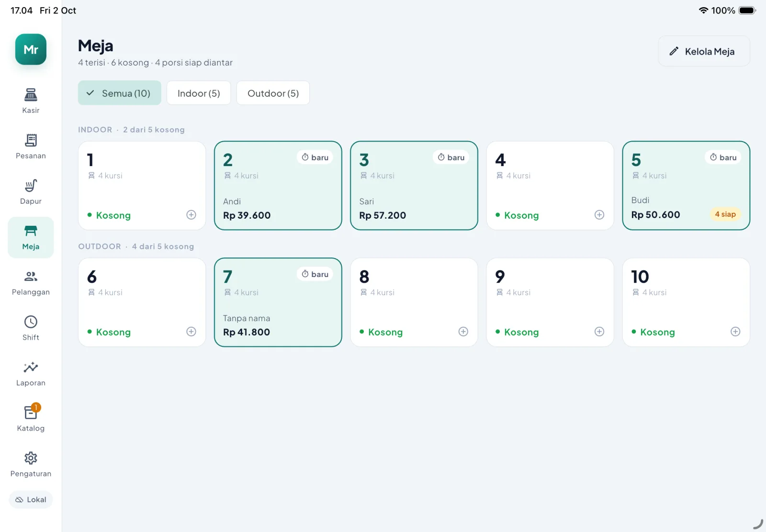Filter tables by Outdoor (5)
The width and height of the screenshot is (766, 532).
tap(273, 93)
